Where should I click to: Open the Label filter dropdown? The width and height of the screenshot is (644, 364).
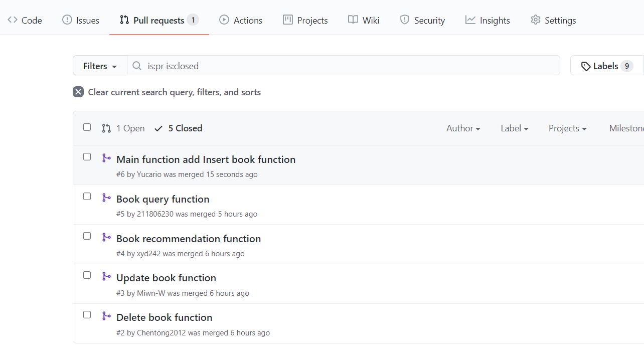(x=514, y=128)
